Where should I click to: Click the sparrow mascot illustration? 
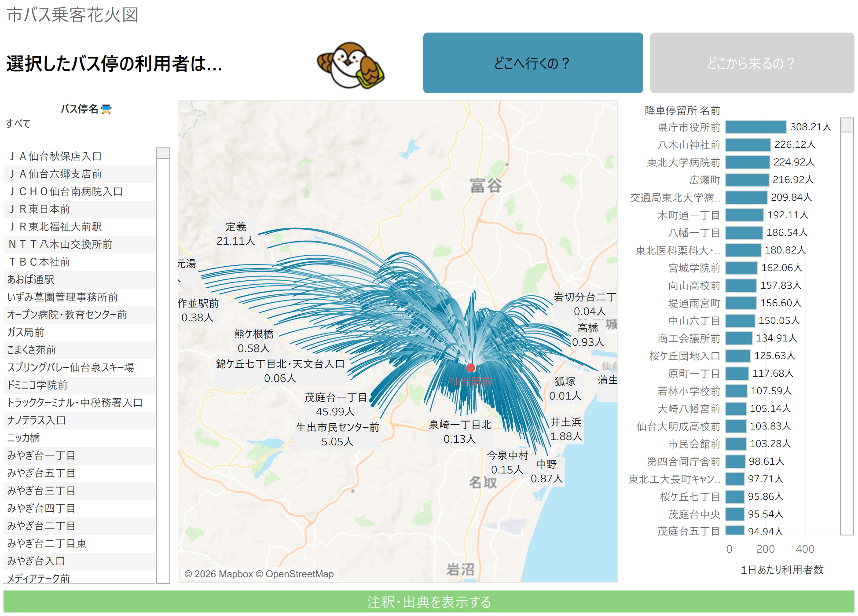[x=352, y=67]
